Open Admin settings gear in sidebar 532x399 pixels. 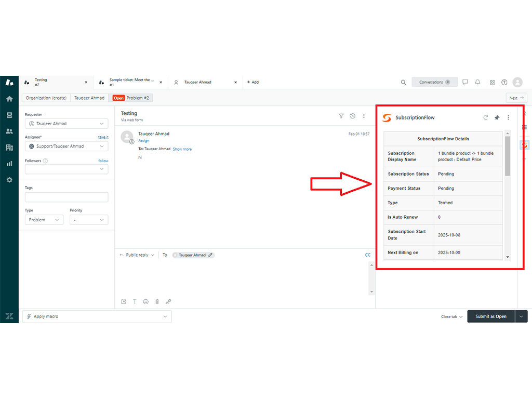click(x=9, y=180)
